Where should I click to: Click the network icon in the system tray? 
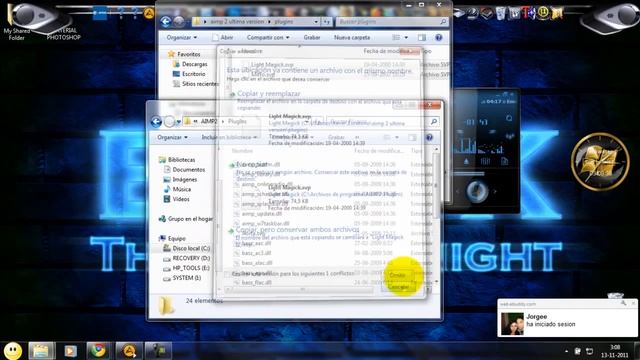point(589,351)
